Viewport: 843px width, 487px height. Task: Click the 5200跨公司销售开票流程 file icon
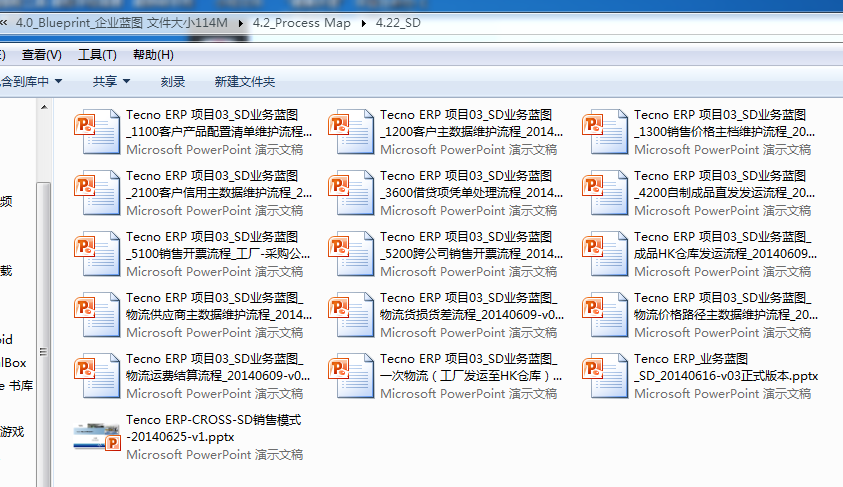coord(352,254)
